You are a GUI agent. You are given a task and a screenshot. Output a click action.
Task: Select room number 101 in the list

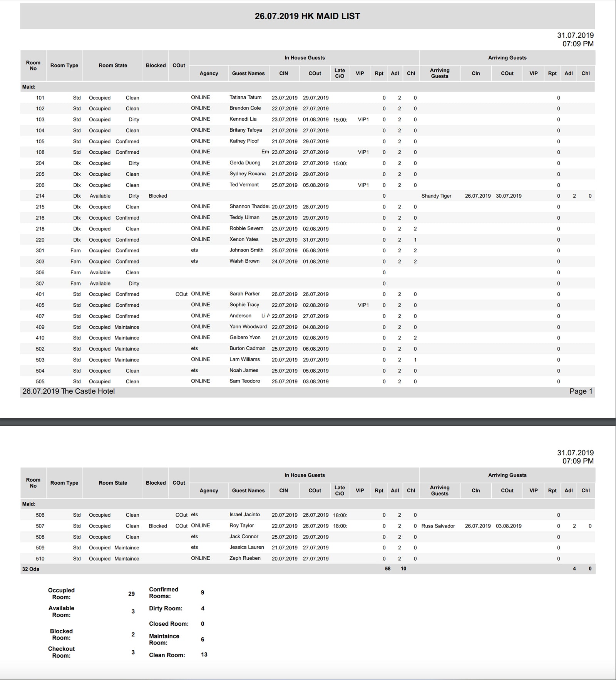pos(40,98)
